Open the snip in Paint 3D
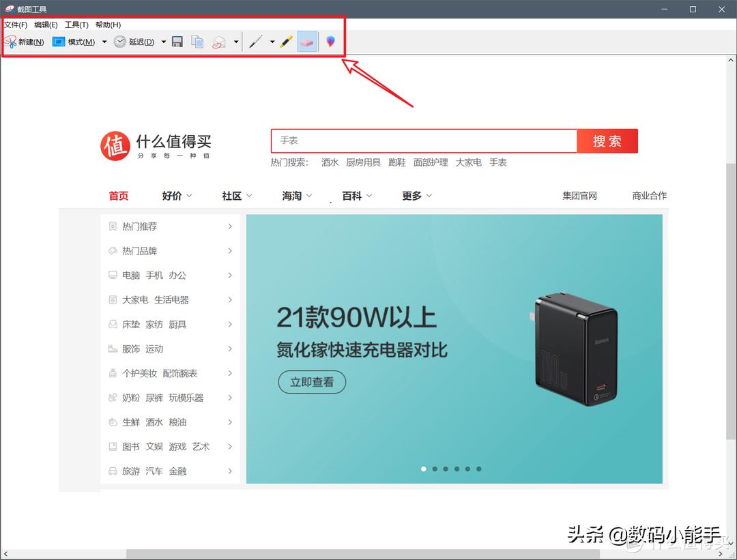The width and height of the screenshot is (737, 560). [330, 41]
